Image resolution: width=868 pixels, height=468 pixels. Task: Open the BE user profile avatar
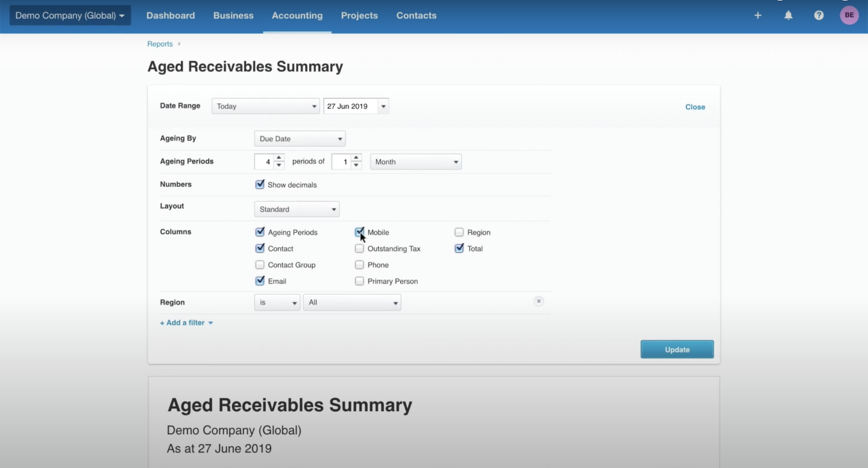pyautogui.click(x=849, y=16)
